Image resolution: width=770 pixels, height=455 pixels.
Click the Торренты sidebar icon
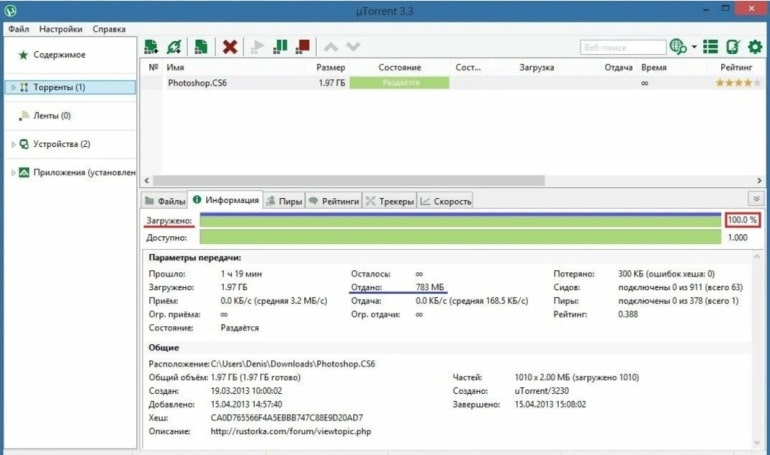point(24,87)
